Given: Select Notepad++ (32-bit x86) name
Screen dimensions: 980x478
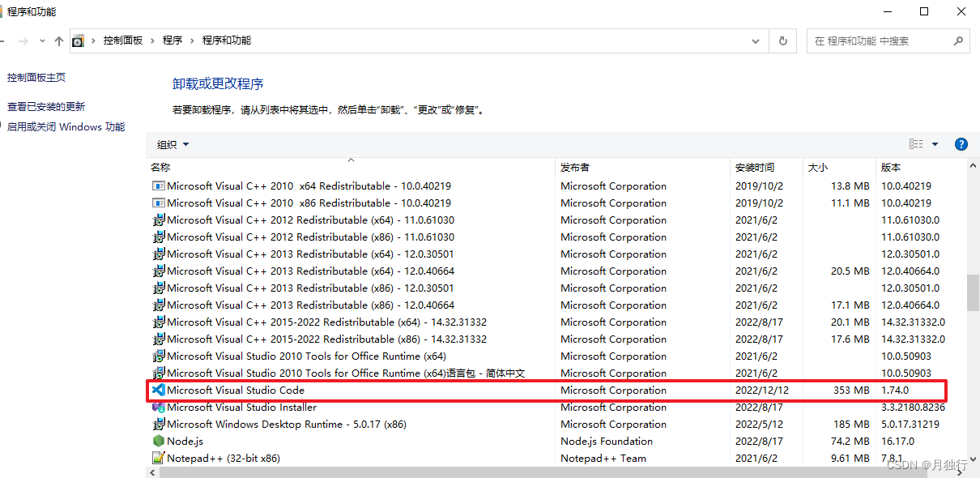Looking at the screenshot, I should pos(224,459).
